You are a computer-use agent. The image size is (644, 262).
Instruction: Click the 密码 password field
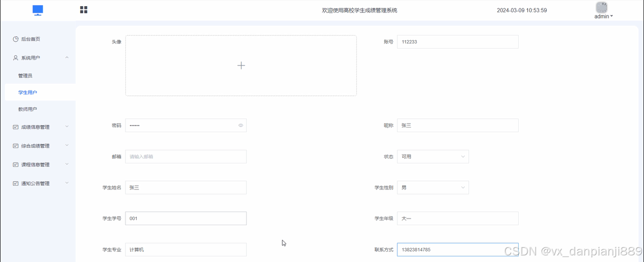pyautogui.click(x=186, y=126)
